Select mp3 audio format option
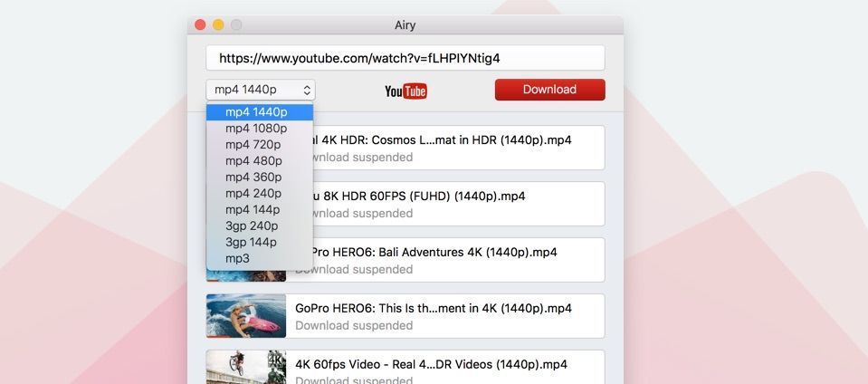Screen dimensions: 868x384 pyautogui.click(x=260, y=258)
